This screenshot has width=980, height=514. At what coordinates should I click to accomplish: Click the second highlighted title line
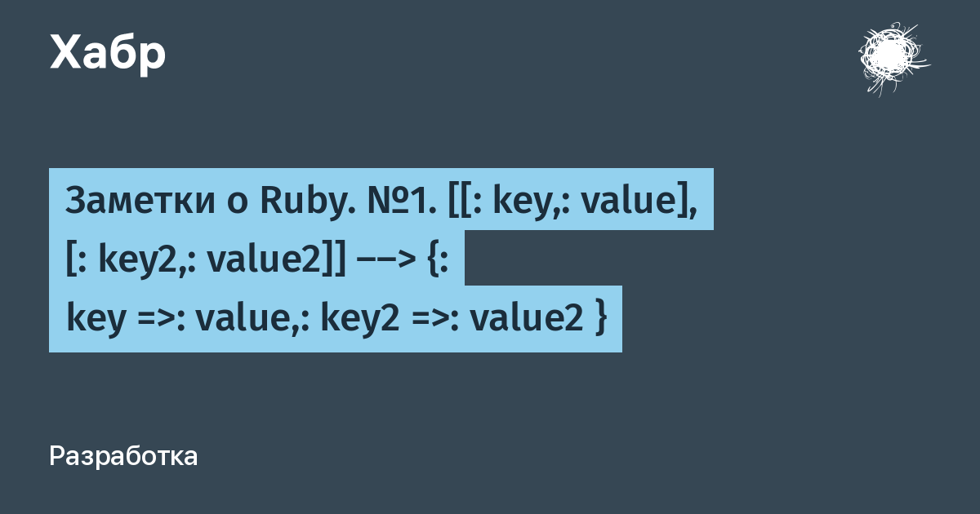point(256,259)
